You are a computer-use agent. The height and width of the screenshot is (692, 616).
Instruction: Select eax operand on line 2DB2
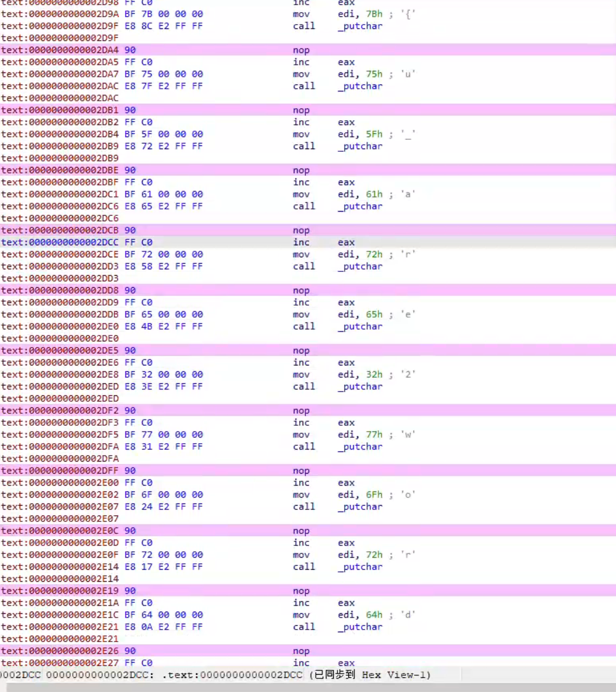pos(346,122)
